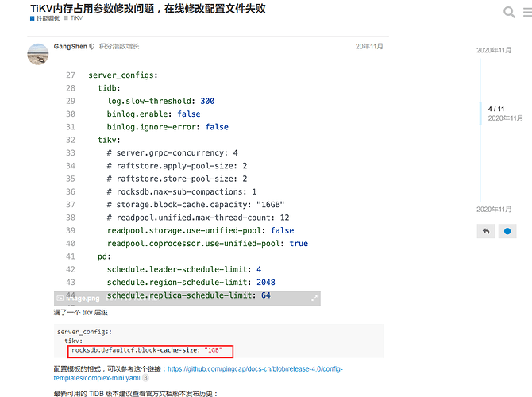Click the blue notification circle button
Viewport: 532px width, 397px height.
point(507,231)
